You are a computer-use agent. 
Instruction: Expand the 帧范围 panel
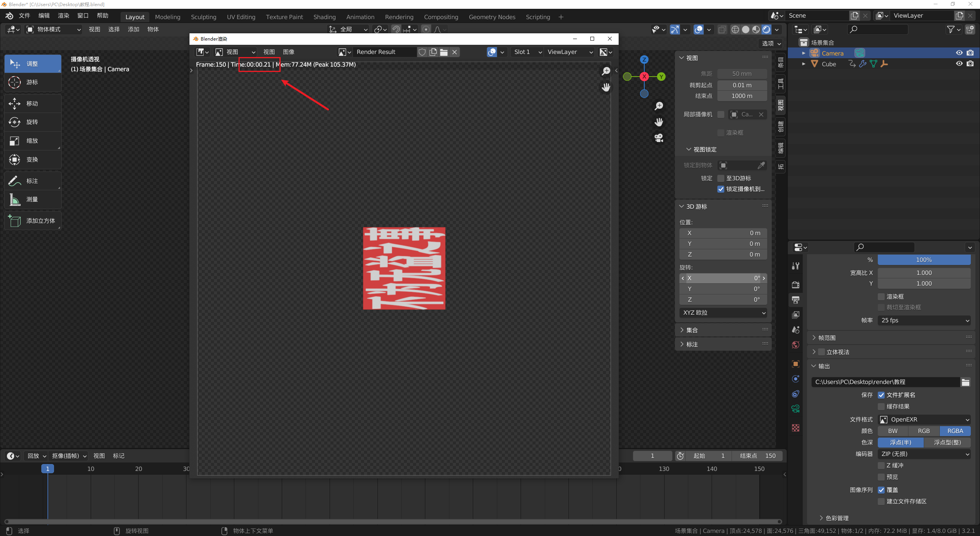tap(827, 338)
